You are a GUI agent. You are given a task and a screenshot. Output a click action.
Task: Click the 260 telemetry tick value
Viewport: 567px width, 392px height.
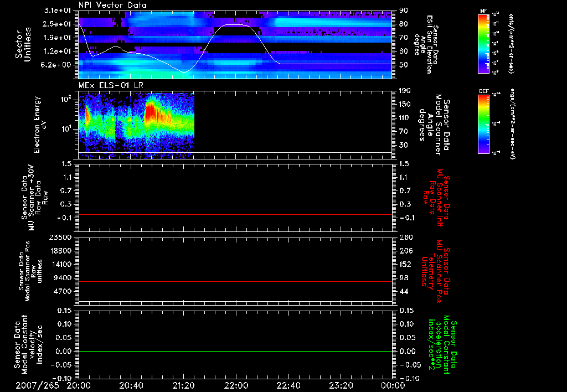point(405,237)
